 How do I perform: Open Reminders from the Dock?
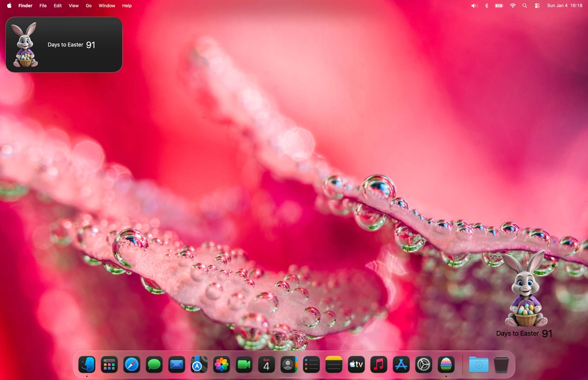(311, 364)
